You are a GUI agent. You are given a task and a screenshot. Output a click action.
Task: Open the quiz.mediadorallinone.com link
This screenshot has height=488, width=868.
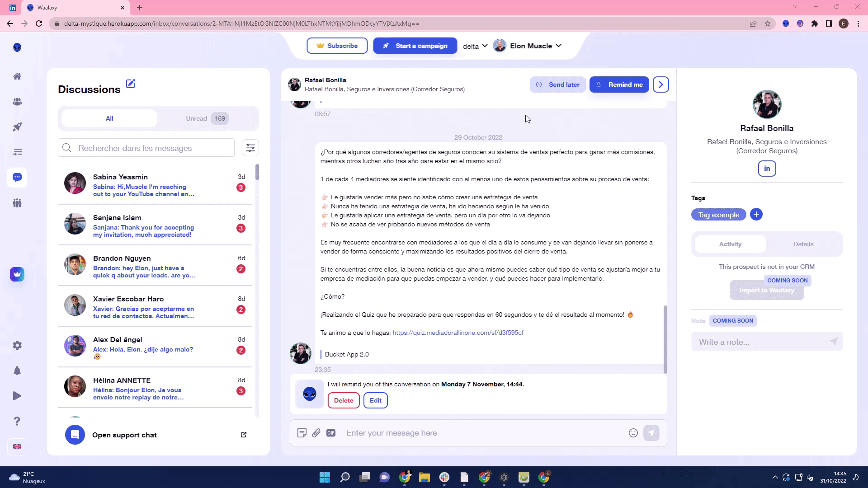click(458, 333)
